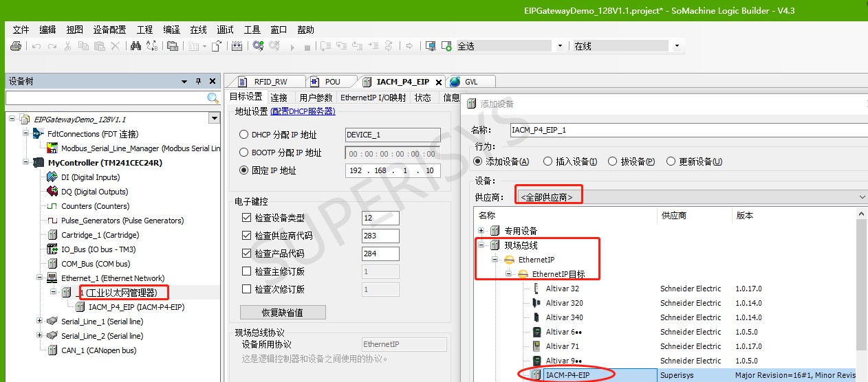Click the IO_Bus node icon

[x=52, y=249]
